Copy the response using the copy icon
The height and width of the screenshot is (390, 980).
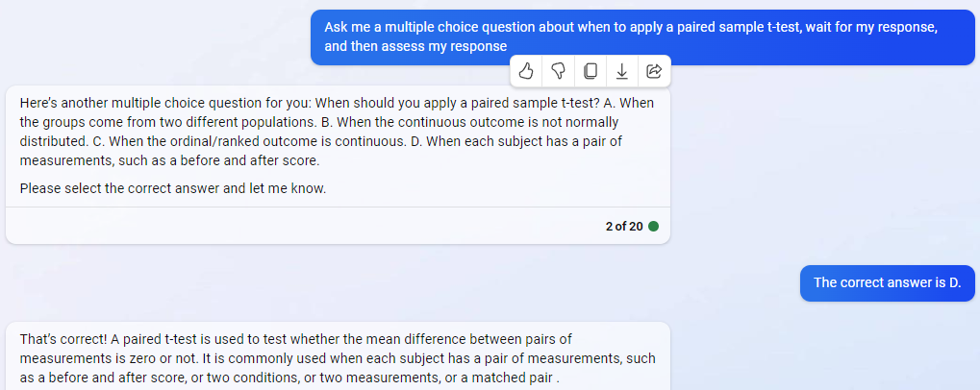[590, 71]
